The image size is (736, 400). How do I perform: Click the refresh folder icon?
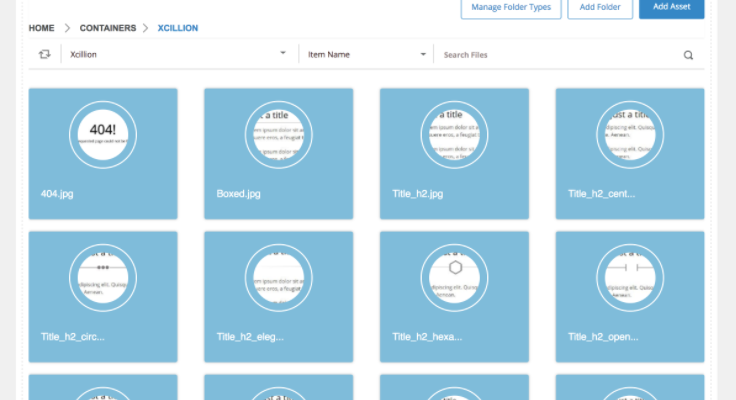(45, 54)
